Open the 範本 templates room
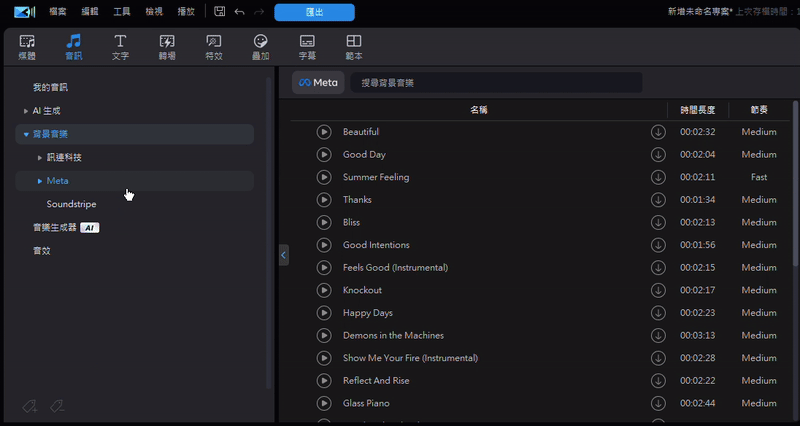This screenshot has width=800, height=426. coord(354,47)
